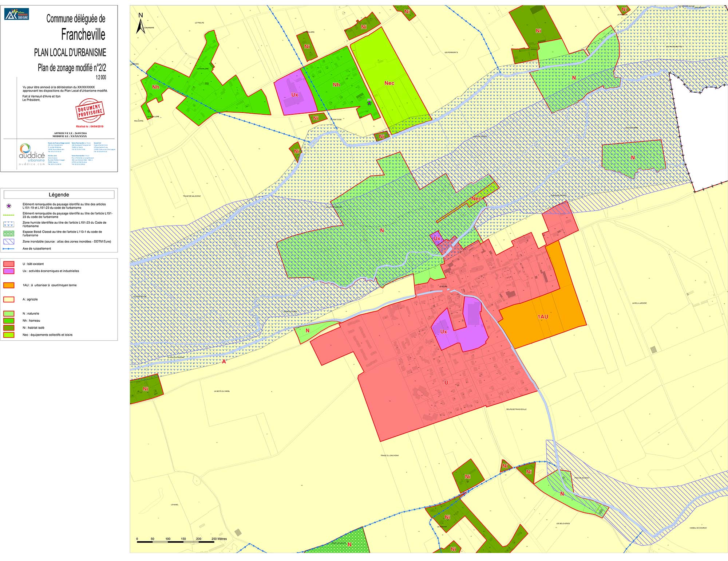Select the Nec équipements collectifs swatch
Image resolution: width=728 pixels, height=561 pixels.
pyautogui.click(x=9, y=335)
